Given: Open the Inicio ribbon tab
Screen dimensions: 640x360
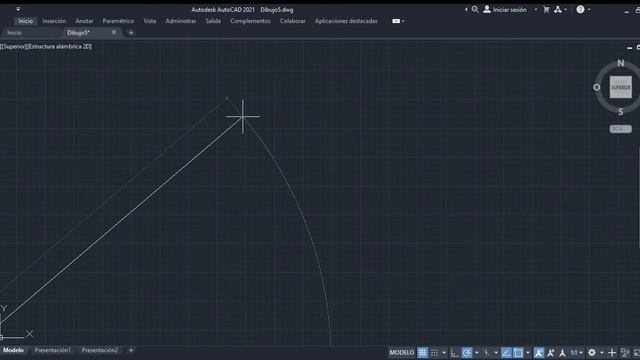Looking at the screenshot, I should [25, 21].
